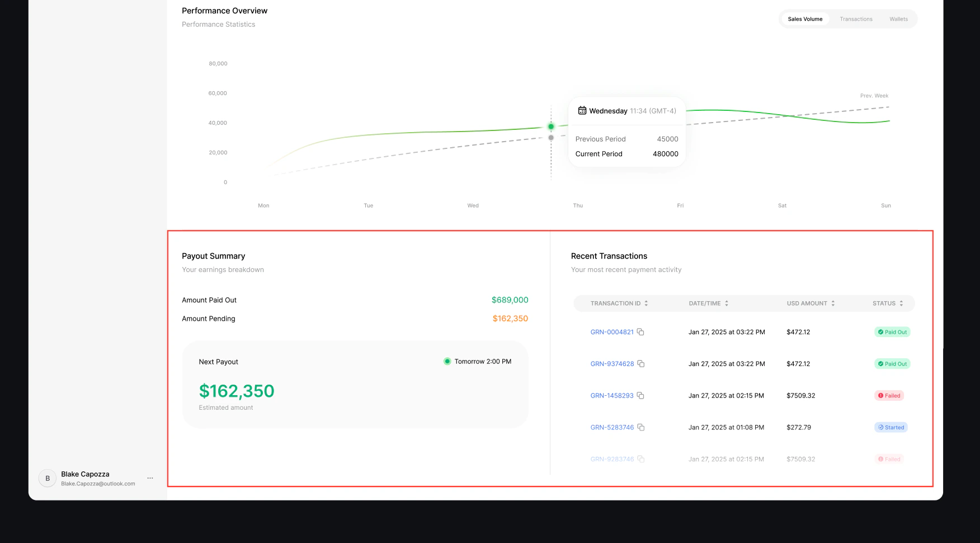Open the GRN-5283746 transaction link
Image resolution: width=980 pixels, height=543 pixels.
click(x=612, y=427)
